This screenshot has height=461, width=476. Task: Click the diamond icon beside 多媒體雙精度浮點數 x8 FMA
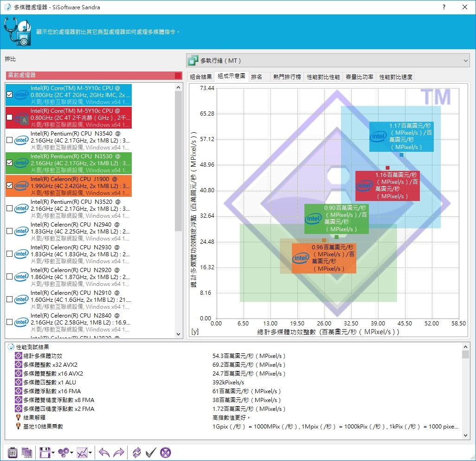click(x=18, y=400)
